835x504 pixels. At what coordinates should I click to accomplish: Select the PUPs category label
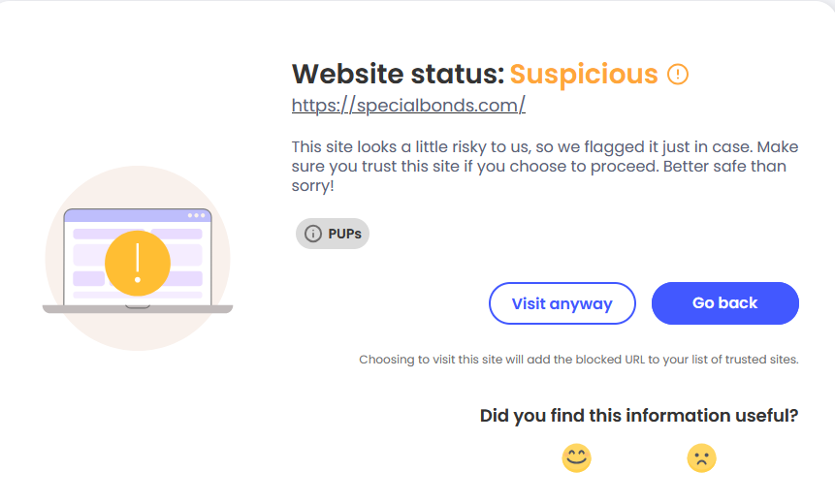click(344, 234)
